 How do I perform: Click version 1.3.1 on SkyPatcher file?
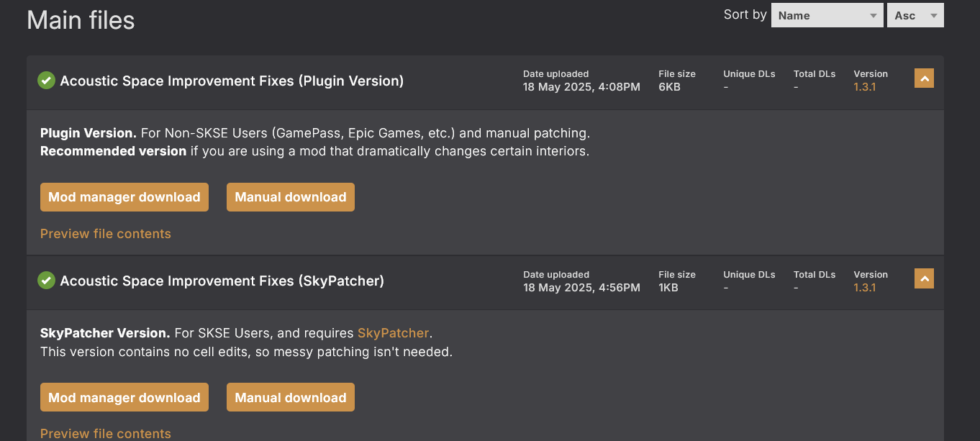(x=864, y=288)
